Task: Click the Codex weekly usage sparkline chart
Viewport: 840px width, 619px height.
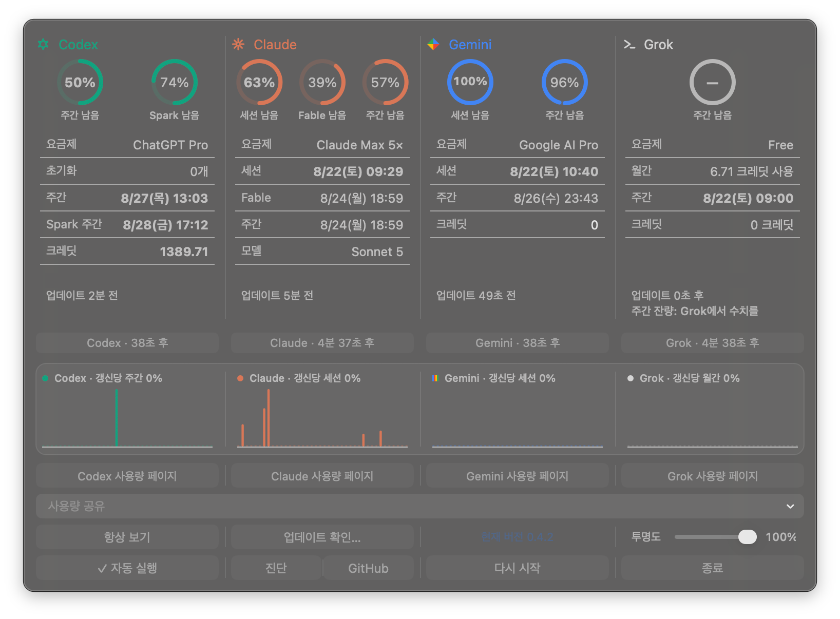Action: tap(127, 418)
